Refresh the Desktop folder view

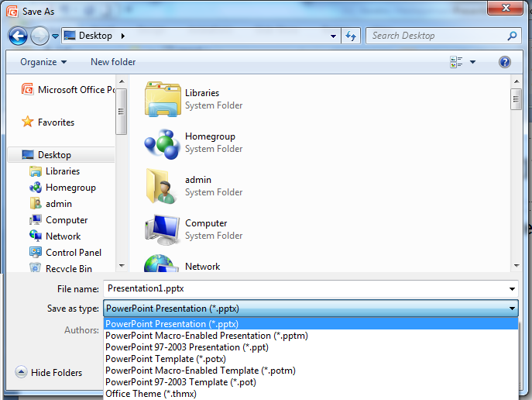click(x=351, y=36)
